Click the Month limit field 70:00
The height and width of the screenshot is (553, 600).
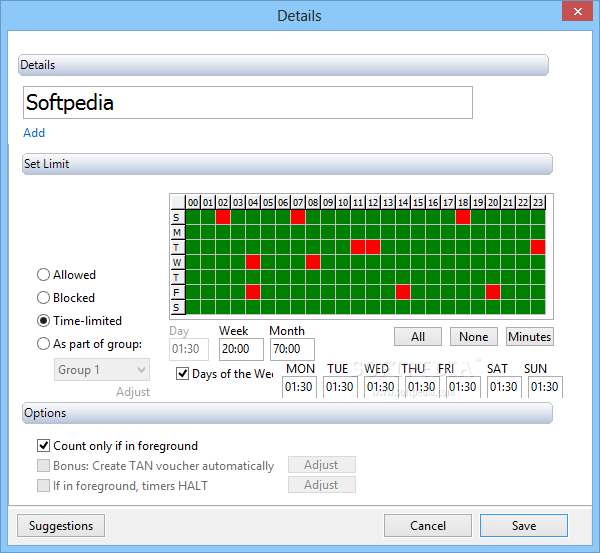(292, 349)
